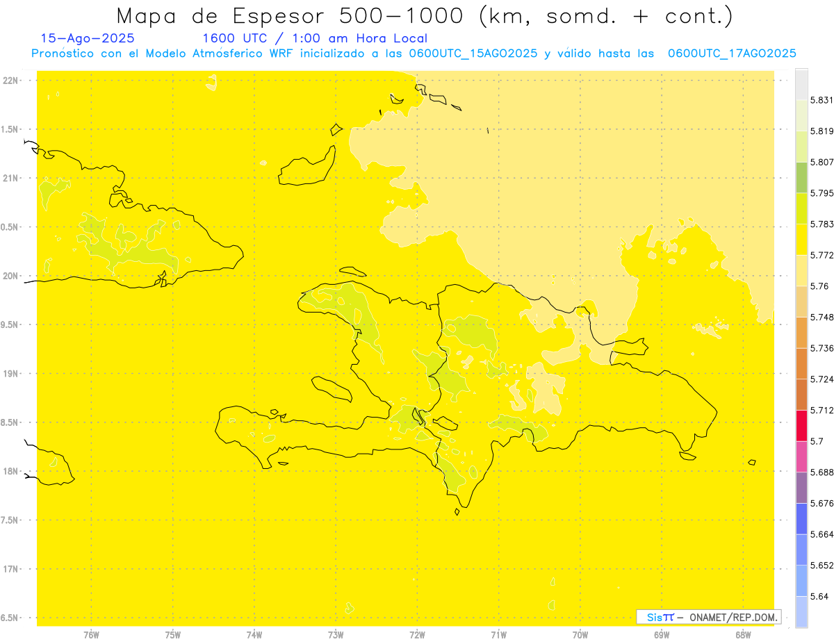
Task: Click the longitude label '69W'
Action: (x=662, y=635)
